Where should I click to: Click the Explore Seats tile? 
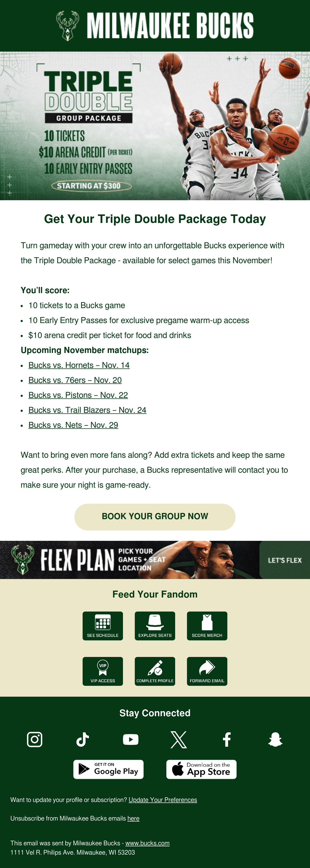pyautogui.click(x=155, y=626)
